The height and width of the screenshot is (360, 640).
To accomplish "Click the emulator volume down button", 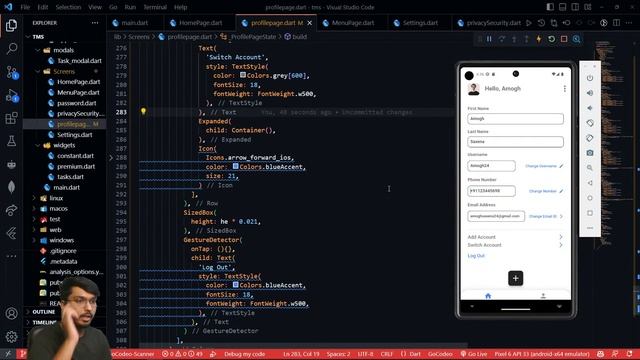I will coord(590,108).
